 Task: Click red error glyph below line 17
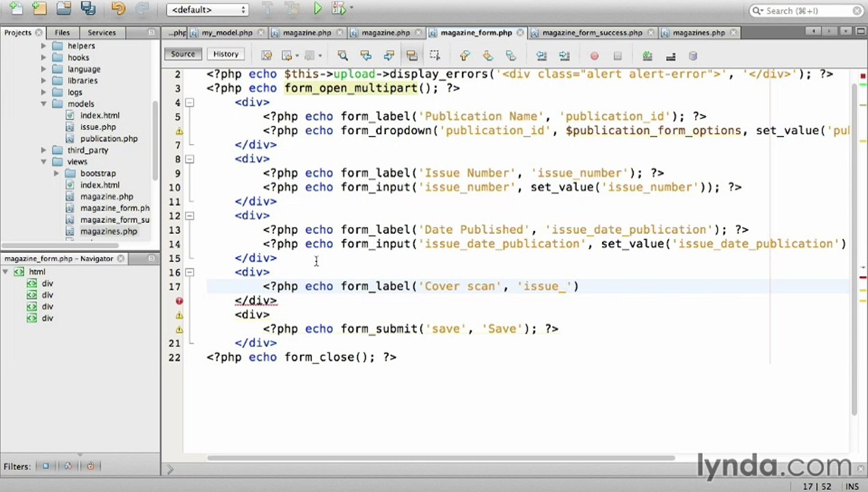tap(179, 301)
